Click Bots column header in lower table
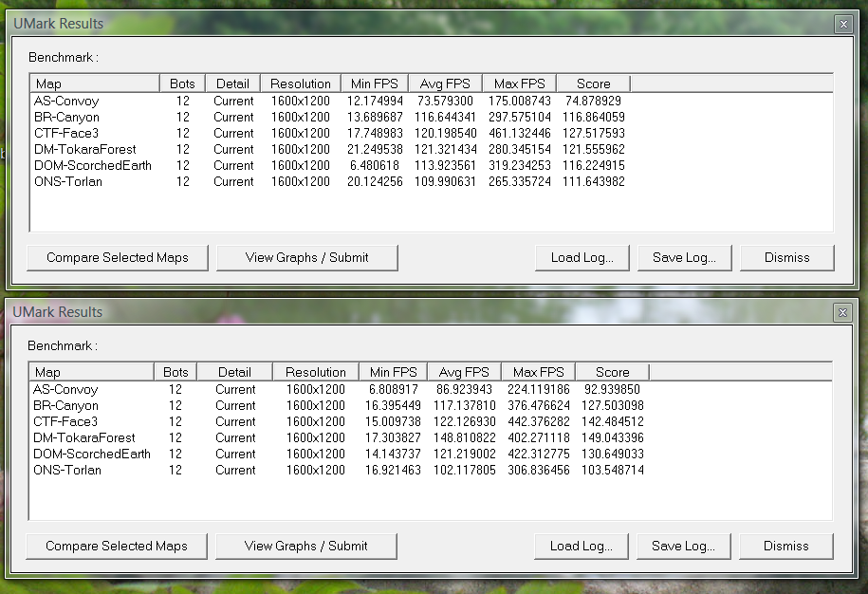The image size is (868, 594). pyautogui.click(x=175, y=372)
